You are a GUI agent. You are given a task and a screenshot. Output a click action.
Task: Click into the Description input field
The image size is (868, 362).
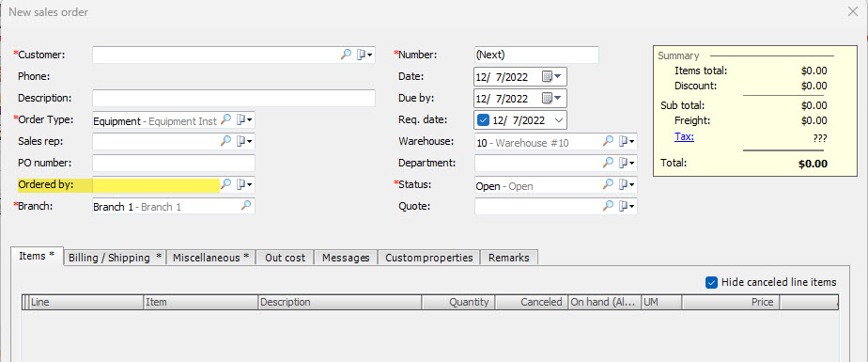(x=234, y=98)
